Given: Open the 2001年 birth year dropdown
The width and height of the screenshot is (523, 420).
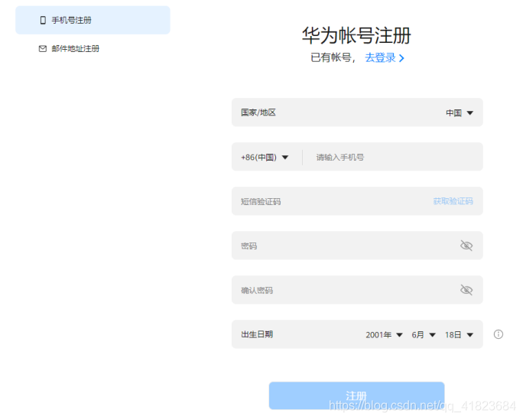Looking at the screenshot, I should pyautogui.click(x=384, y=334).
